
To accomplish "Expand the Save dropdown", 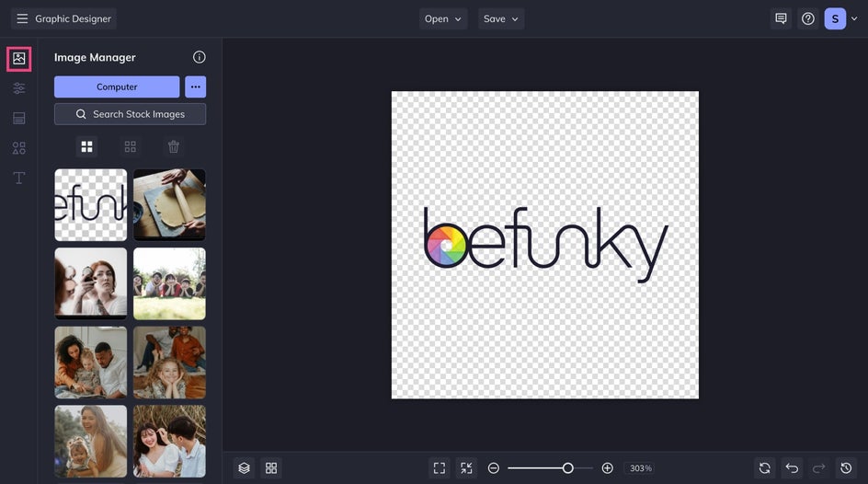I will tap(501, 18).
